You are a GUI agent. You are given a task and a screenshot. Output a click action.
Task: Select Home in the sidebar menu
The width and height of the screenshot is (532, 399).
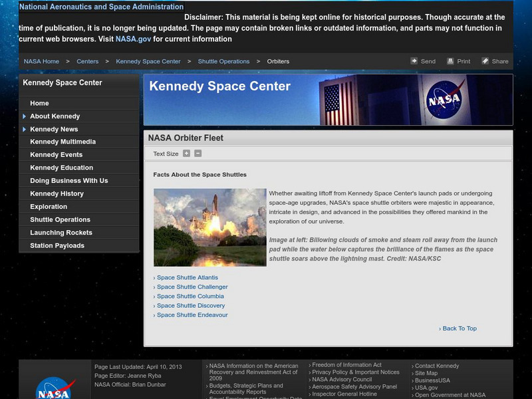39,103
